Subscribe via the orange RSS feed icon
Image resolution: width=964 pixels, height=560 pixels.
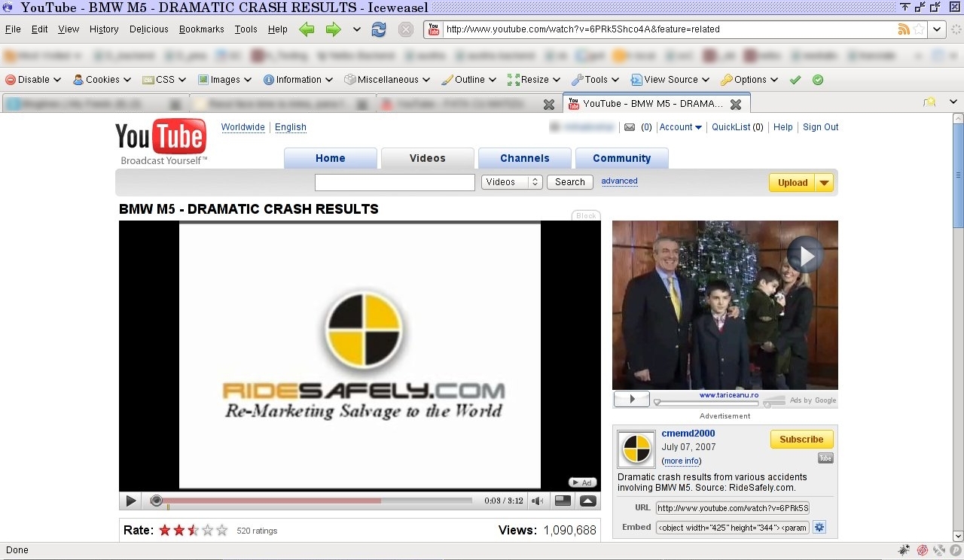tap(904, 29)
